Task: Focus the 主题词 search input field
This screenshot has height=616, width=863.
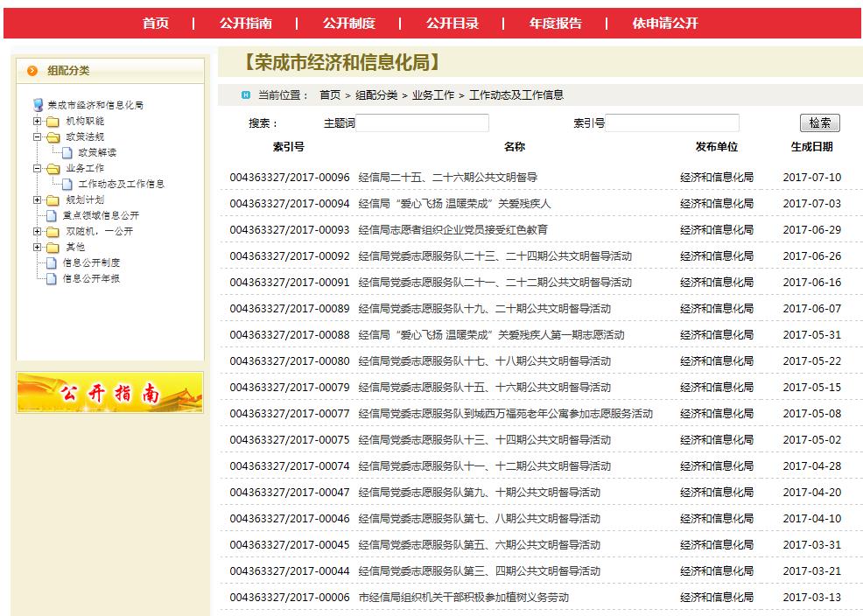Action: 422,123
